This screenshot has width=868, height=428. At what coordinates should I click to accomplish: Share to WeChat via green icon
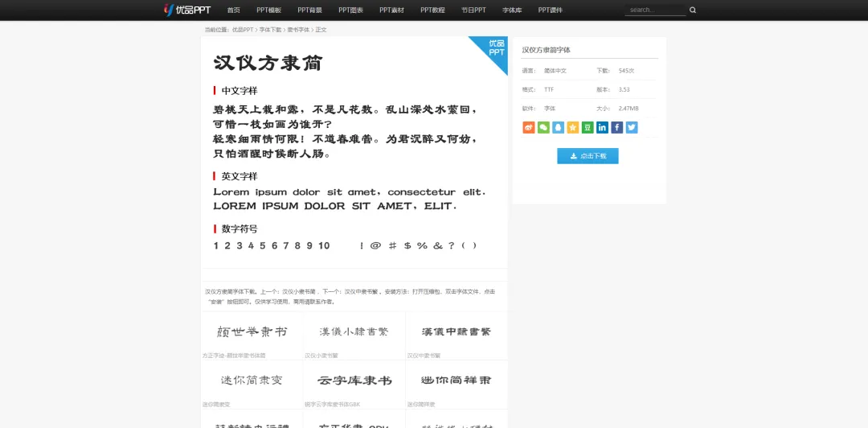pyautogui.click(x=543, y=127)
